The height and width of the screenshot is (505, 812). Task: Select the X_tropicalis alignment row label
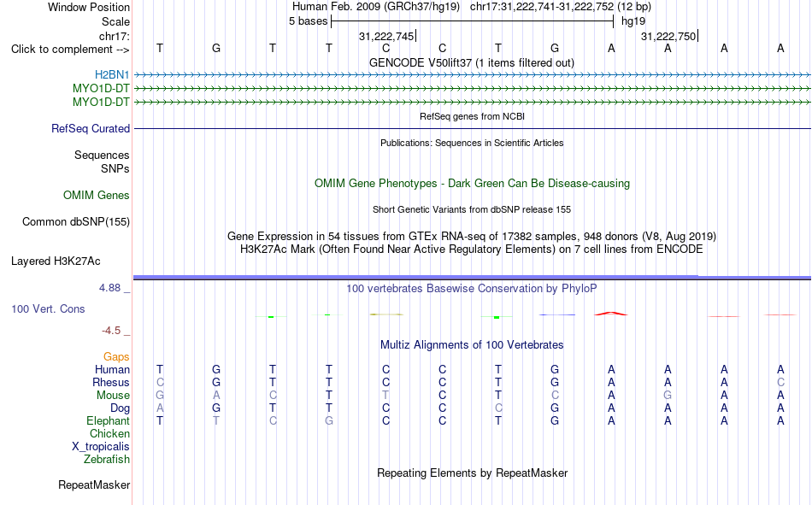[101, 447]
